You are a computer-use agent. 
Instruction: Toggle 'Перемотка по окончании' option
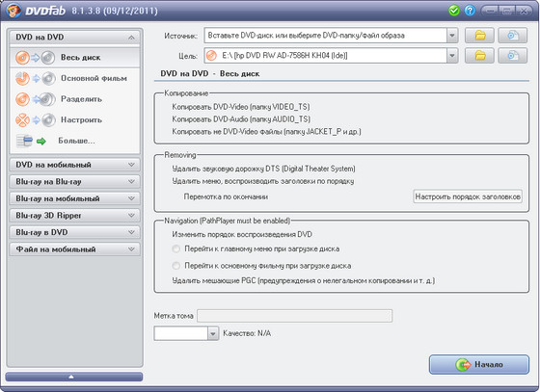226,197
